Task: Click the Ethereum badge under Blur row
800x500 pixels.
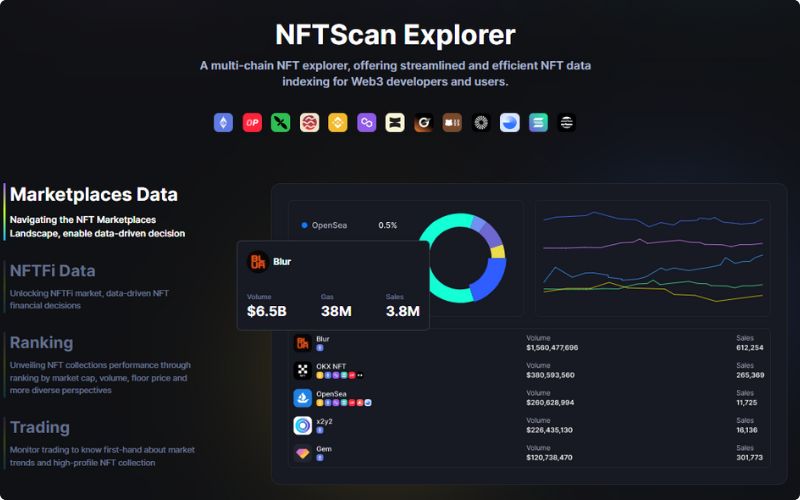Action: pos(320,347)
